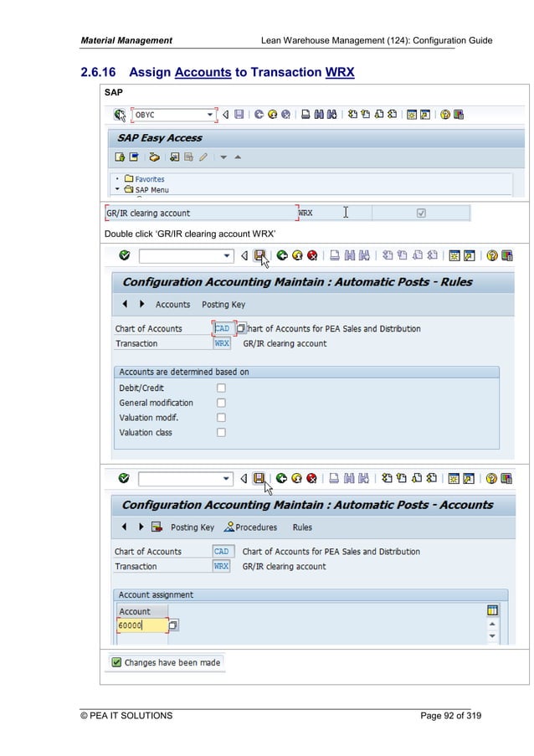Click the Account column header
534x756 pixels.
point(141,611)
